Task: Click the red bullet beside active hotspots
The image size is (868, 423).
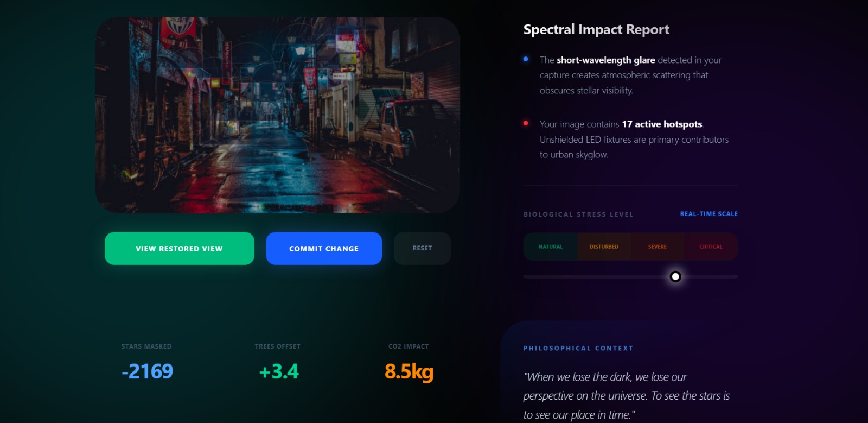Action: (526, 123)
